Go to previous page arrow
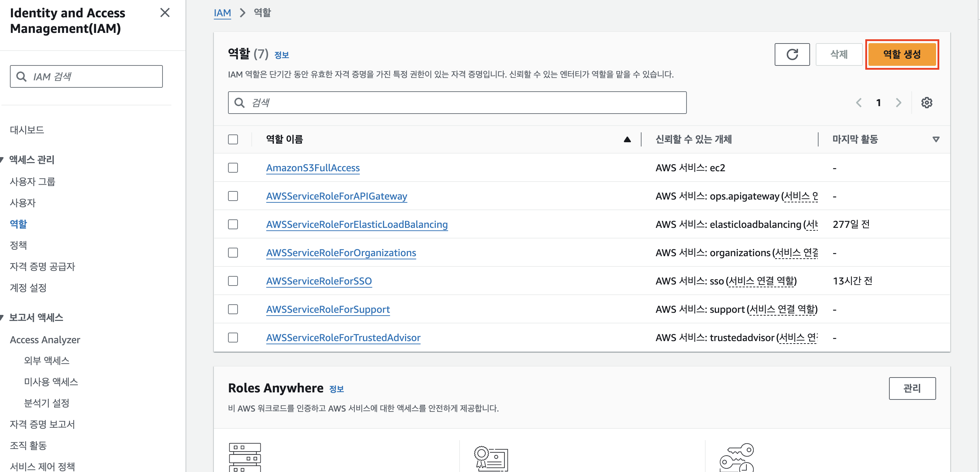This screenshot has height=472, width=980. point(859,103)
